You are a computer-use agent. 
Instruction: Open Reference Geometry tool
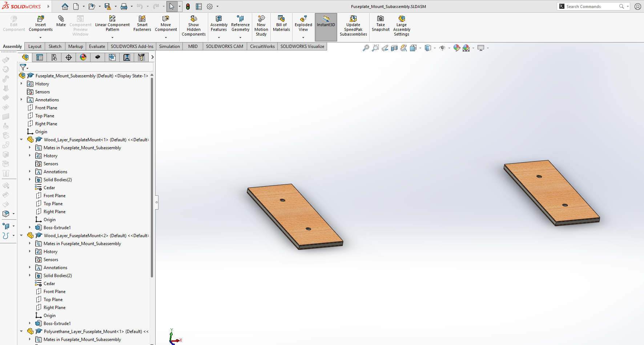pos(240,24)
